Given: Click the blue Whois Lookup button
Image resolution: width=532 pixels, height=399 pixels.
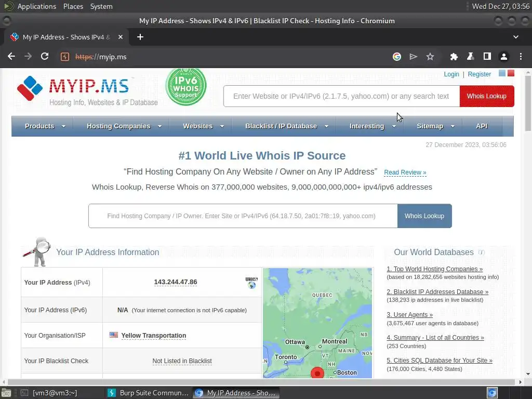Looking at the screenshot, I should [x=424, y=216].
